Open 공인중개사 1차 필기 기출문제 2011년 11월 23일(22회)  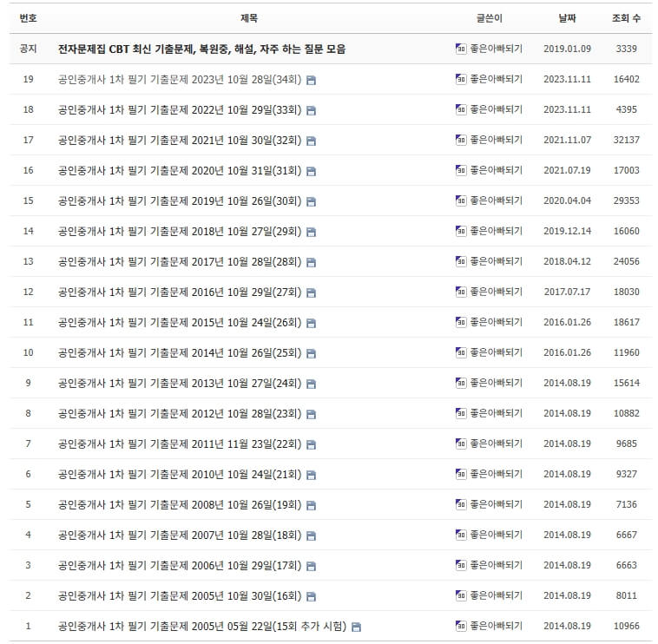(180, 444)
